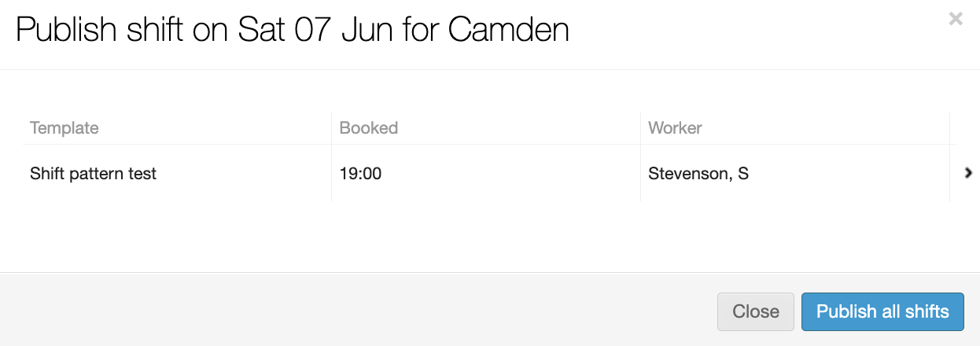Viewport: 980px width, 346px height.
Task: Click the 19:00 booked time cell
Action: point(361,173)
